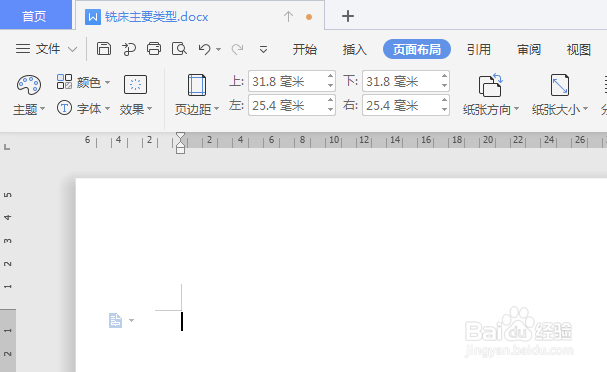Viewport: 607px width, 372px height.
Task: Switch to the 开始 ribbon tab
Action: pyautogui.click(x=305, y=50)
